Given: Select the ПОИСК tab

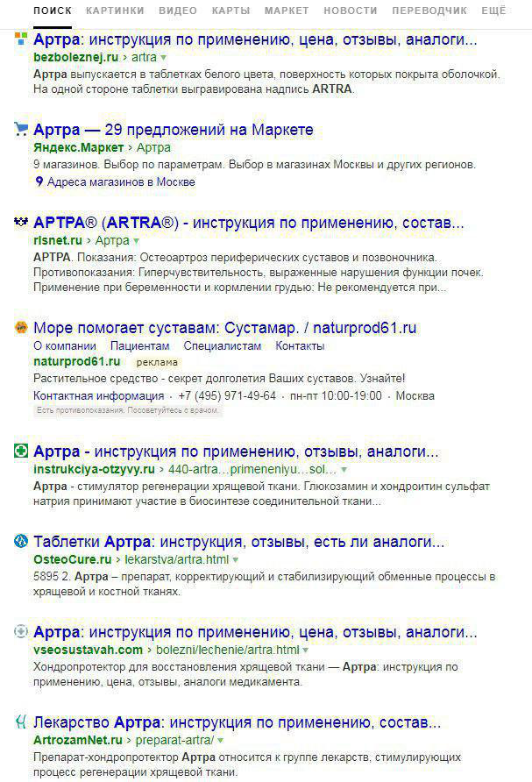Looking at the screenshot, I should click(x=53, y=11).
